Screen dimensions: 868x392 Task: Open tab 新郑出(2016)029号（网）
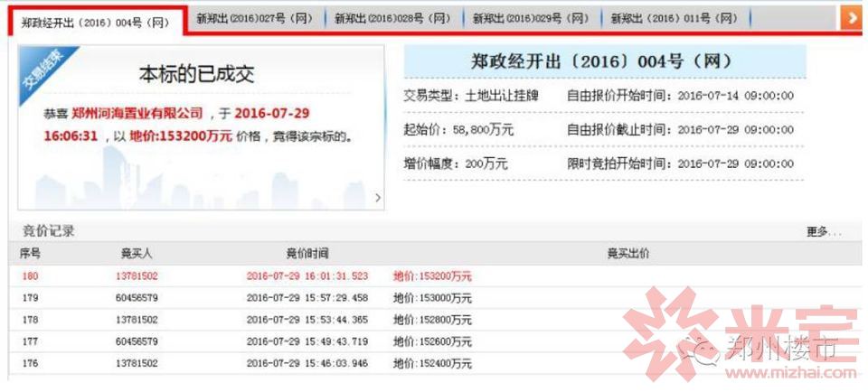(531, 18)
